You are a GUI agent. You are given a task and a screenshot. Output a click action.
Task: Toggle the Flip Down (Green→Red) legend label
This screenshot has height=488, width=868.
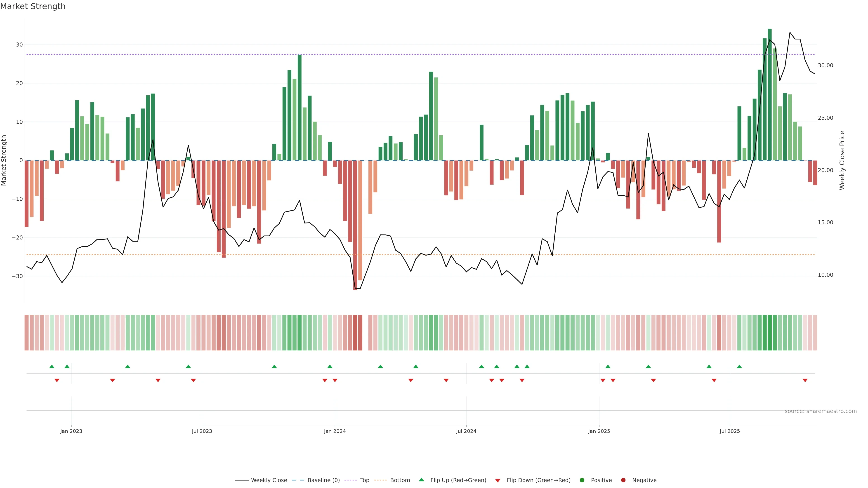[538, 480]
